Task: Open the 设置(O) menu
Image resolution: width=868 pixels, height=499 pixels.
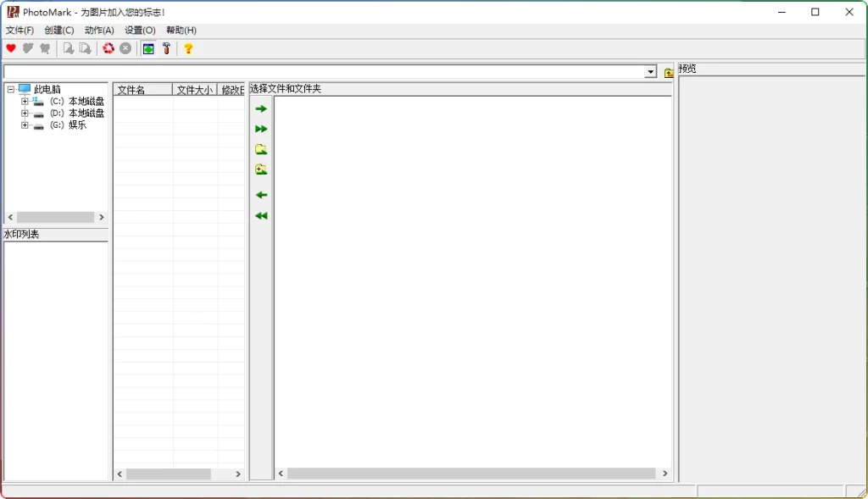Action: 140,30
